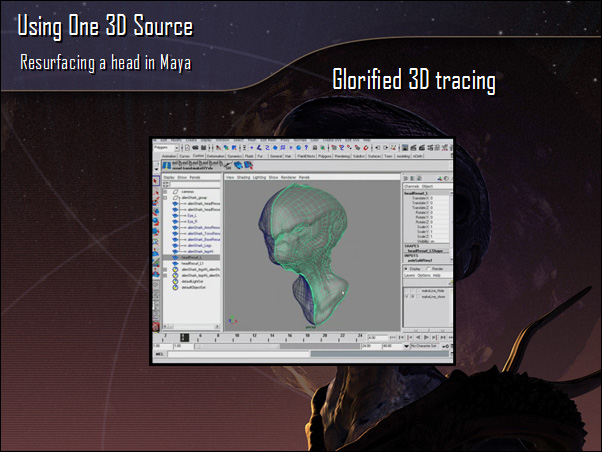Screen dimensions: 602x452
Task: Click the first blue shelf icon on Custom shelf
Action: pyautogui.click(x=167, y=166)
